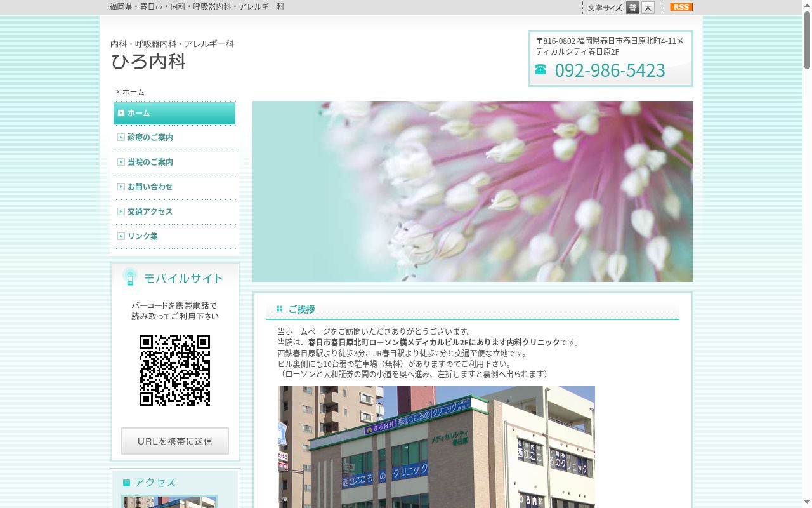Click the address text 〒816-0802
This screenshot has height=508, width=812.
610,46
